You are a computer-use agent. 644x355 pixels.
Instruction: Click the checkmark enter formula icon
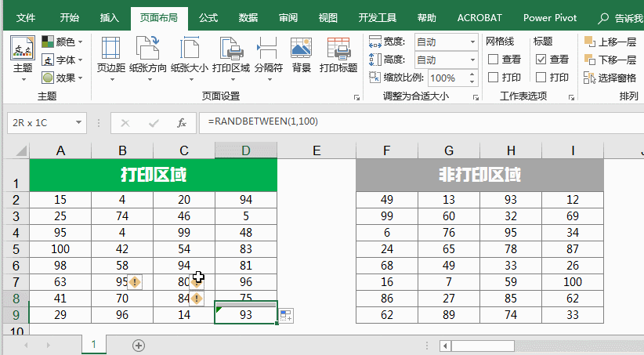tap(154, 123)
